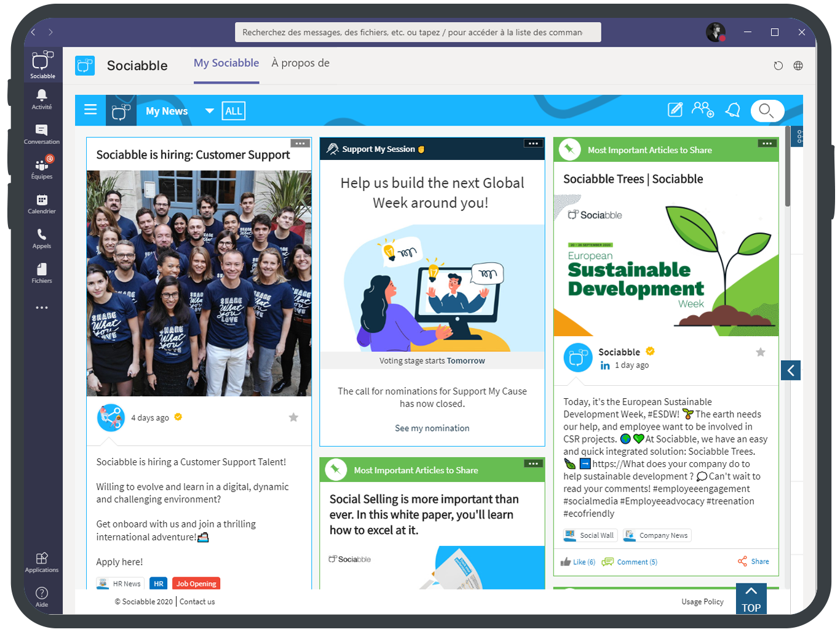Open Usage Policy link
Viewport: 840px width, 632px height.
click(702, 602)
